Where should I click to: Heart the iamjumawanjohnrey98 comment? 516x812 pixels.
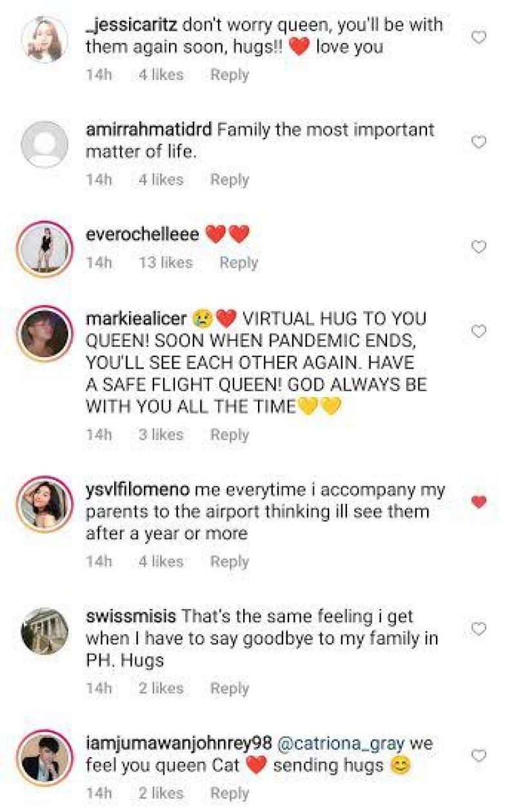pos(479,755)
